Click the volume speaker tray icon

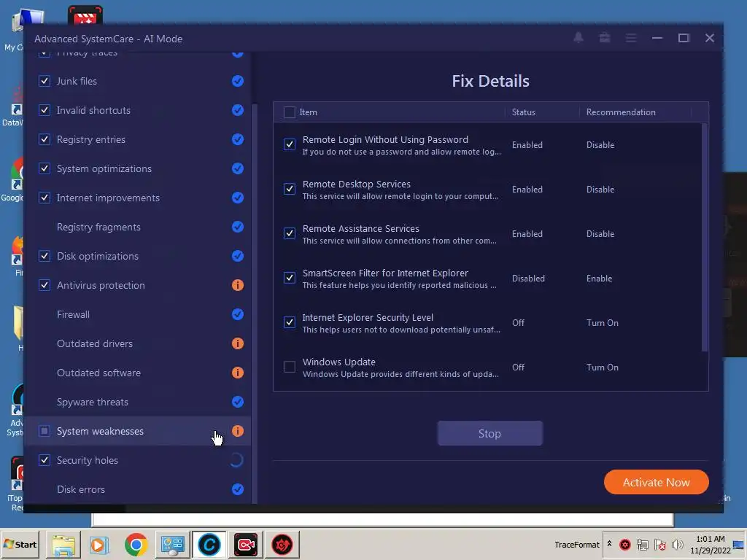pyautogui.click(x=677, y=544)
